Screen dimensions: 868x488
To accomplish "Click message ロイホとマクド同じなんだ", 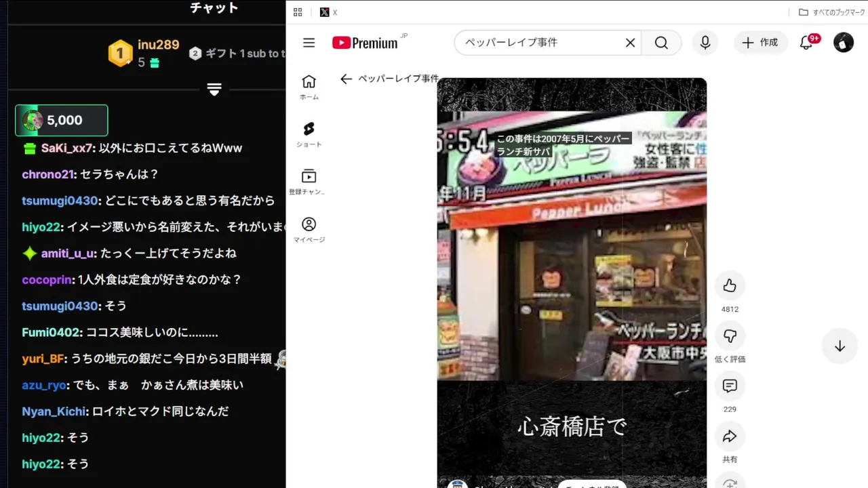I will click(161, 411).
